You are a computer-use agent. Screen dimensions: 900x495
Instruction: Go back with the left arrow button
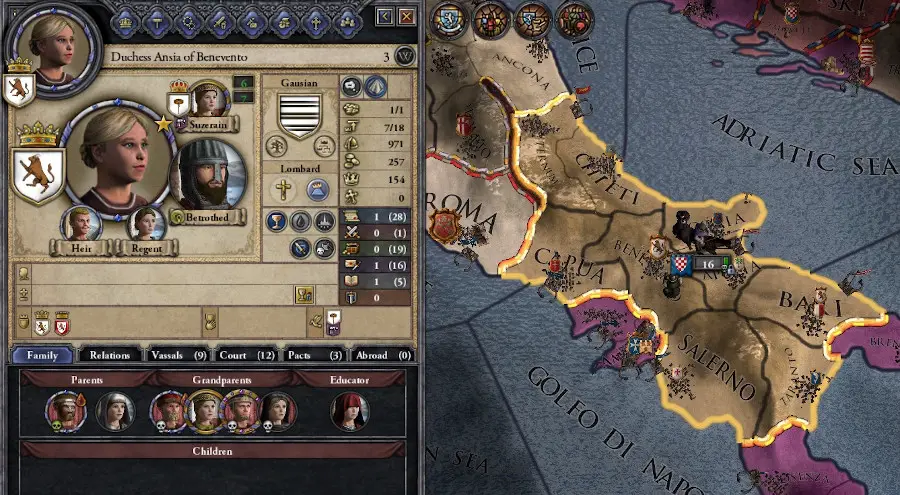(385, 16)
